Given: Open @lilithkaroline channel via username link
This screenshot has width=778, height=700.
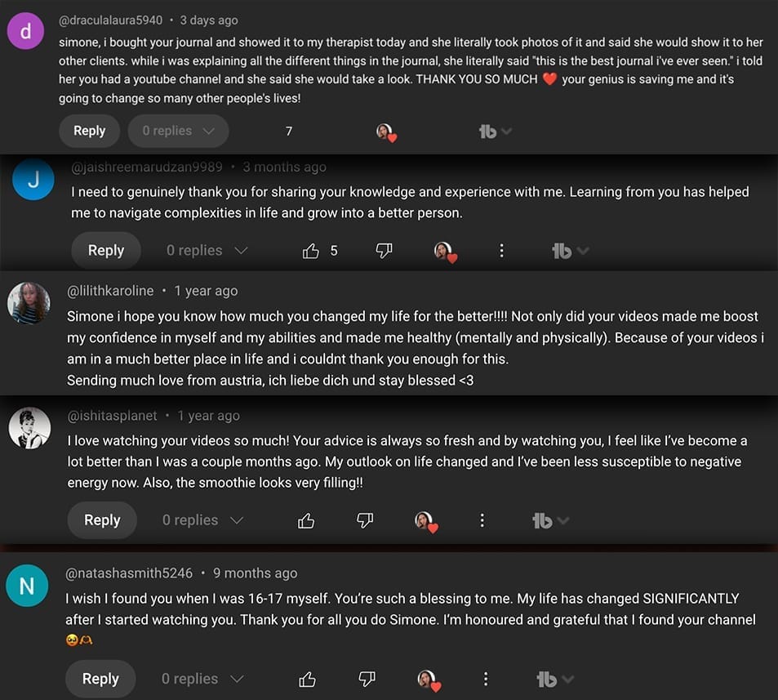Looking at the screenshot, I should click(x=110, y=291).
